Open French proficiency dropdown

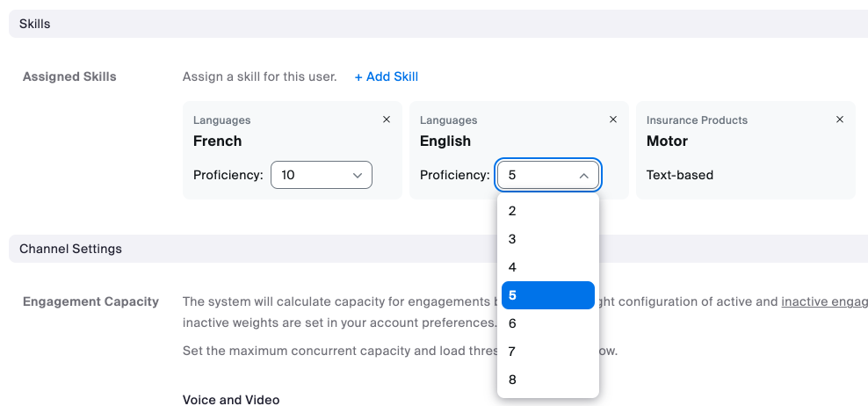point(322,175)
